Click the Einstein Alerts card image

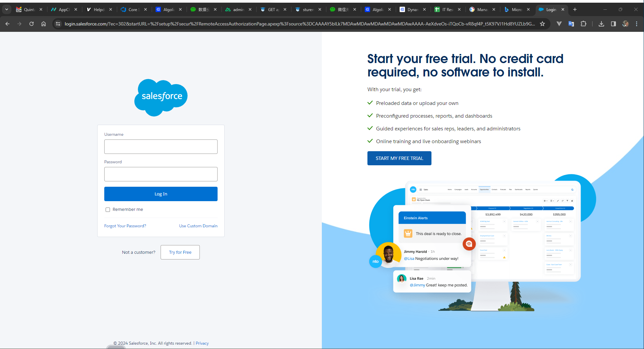coord(432,227)
